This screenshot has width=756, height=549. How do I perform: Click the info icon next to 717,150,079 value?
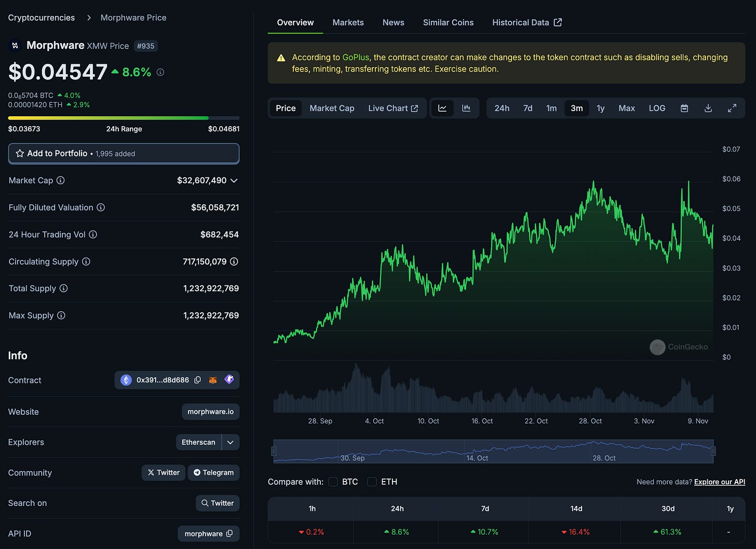234,262
